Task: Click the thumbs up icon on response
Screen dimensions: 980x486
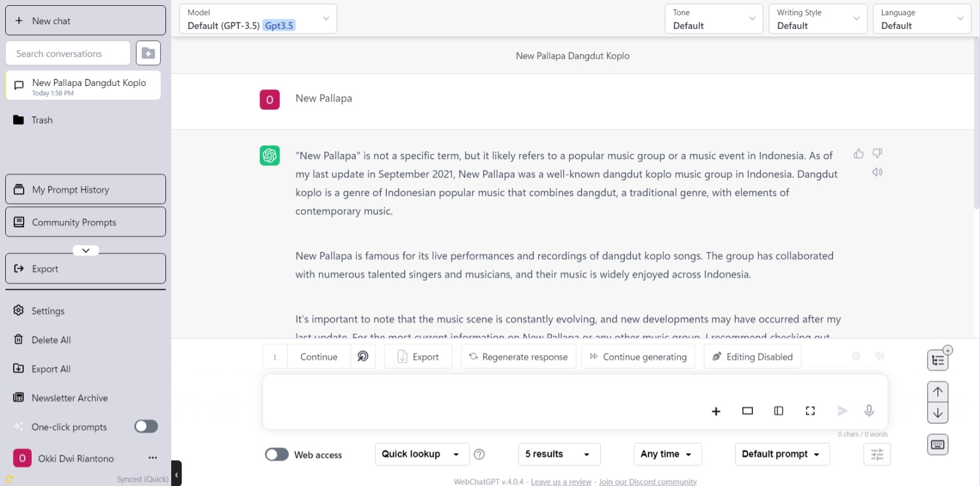Action: [x=858, y=153]
